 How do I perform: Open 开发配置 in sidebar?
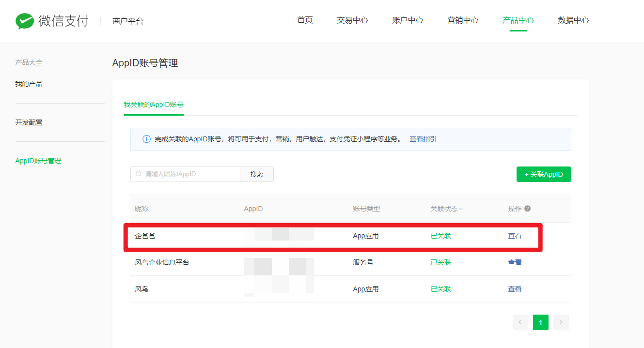pos(29,122)
